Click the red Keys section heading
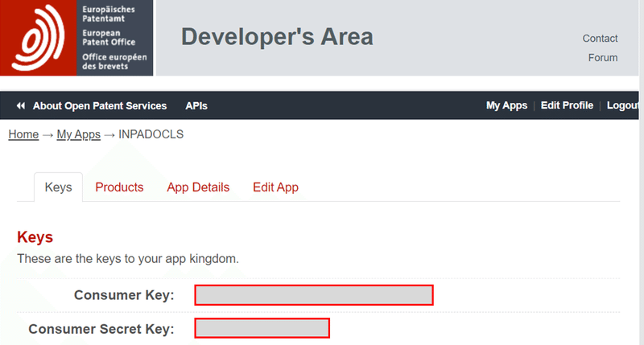 pos(35,237)
